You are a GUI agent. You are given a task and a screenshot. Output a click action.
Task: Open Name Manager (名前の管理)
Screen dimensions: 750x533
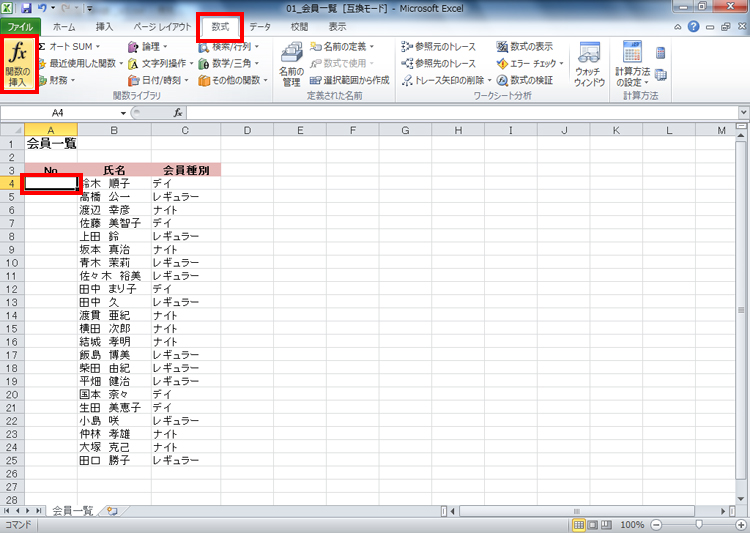tap(291, 64)
